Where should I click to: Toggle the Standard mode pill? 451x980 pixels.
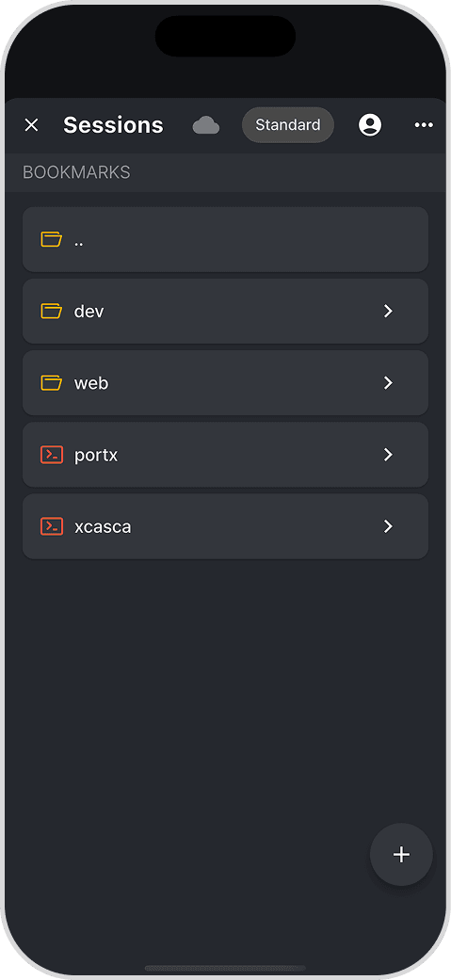point(288,125)
